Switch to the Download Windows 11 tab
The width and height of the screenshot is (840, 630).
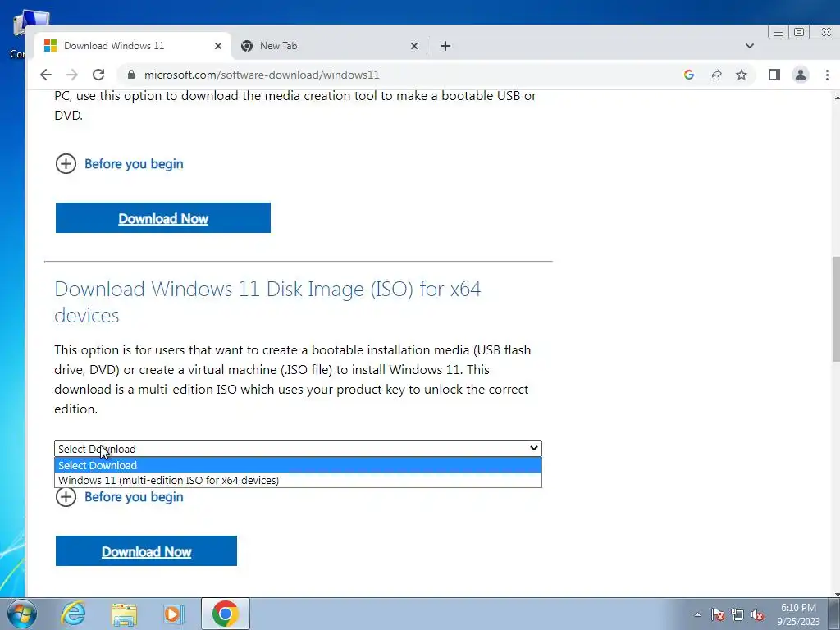coord(133,46)
